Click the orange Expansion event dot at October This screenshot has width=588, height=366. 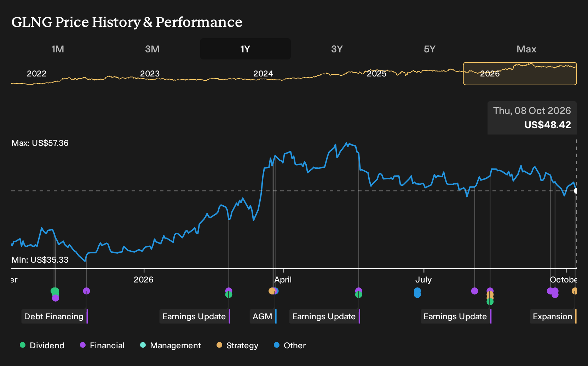[x=575, y=291]
